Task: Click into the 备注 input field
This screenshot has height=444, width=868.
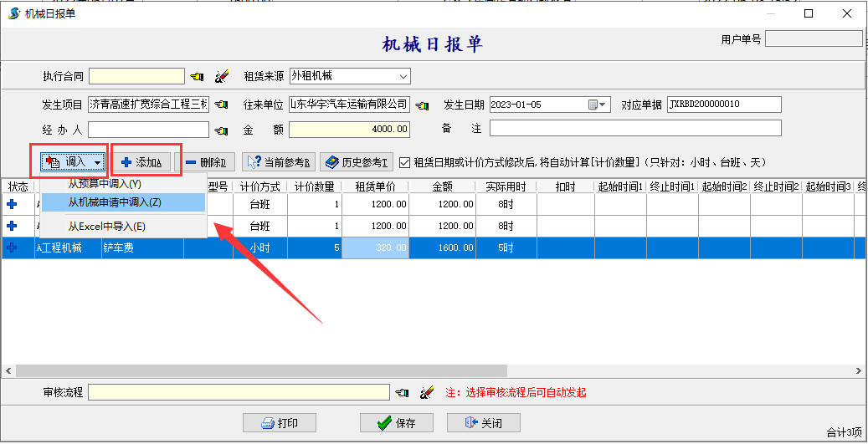Action: click(x=634, y=129)
